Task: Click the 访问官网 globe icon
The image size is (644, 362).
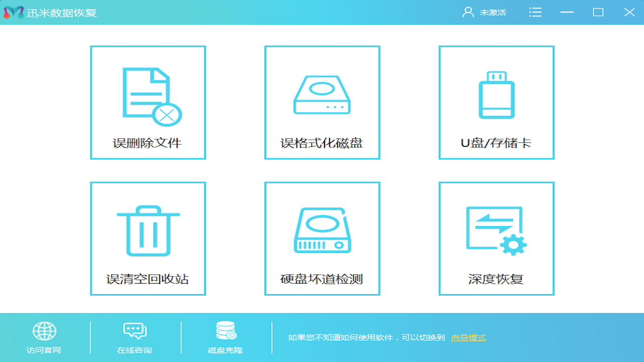Action: [x=44, y=331]
